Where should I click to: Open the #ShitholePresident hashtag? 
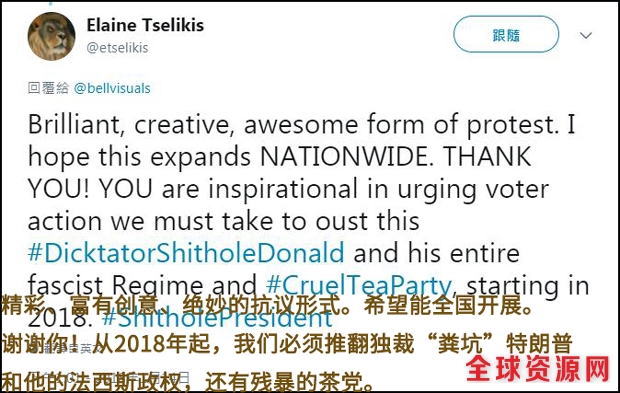click(217, 319)
